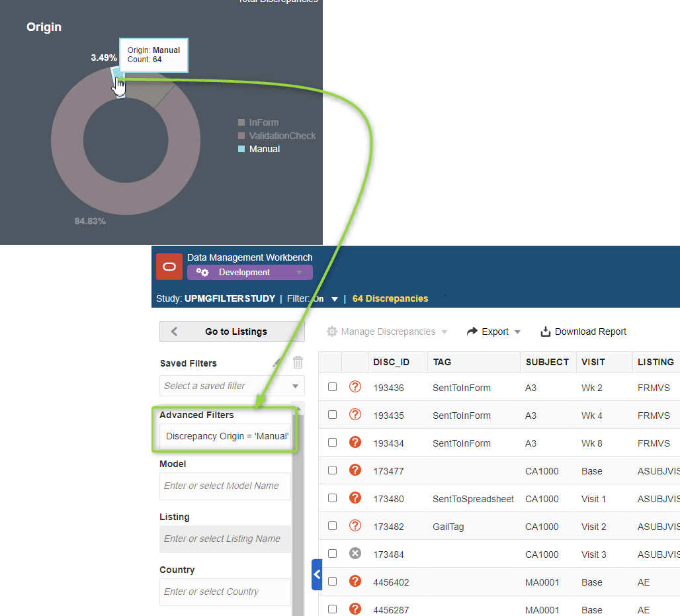
Task: Open the Filter On dropdown arrow
Action: point(334,299)
